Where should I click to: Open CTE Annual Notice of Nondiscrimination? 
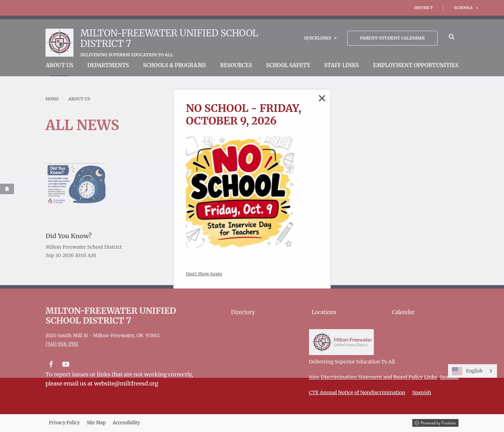click(357, 392)
